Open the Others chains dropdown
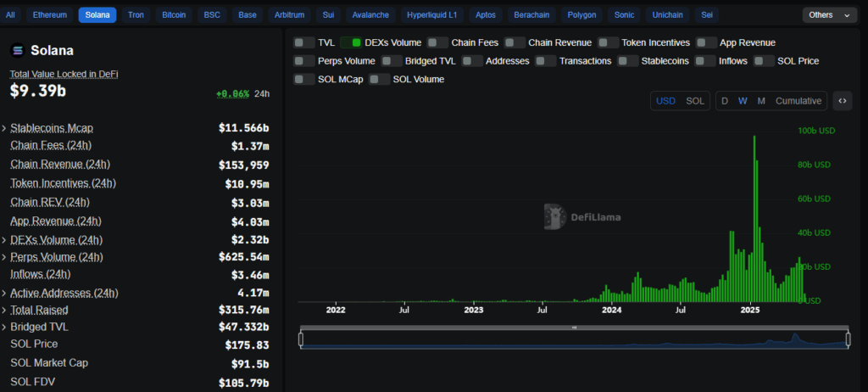Screen dimensions: 868x392 (x=829, y=15)
